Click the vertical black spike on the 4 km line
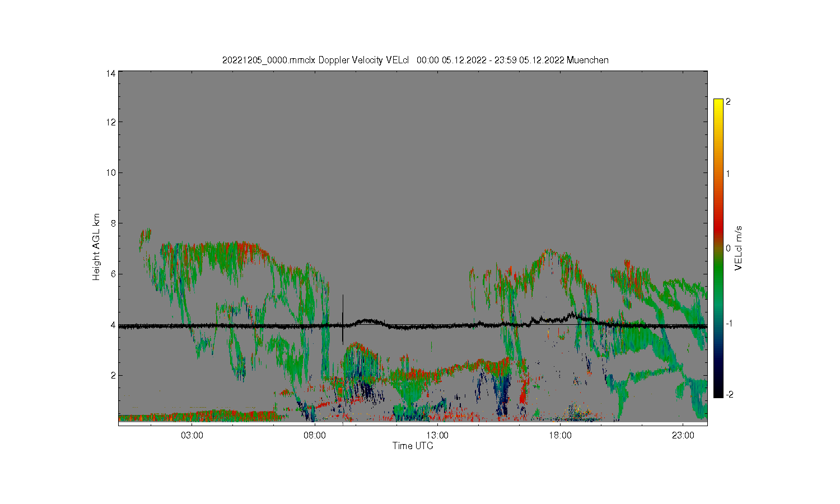The image size is (840, 504). pyautogui.click(x=343, y=319)
